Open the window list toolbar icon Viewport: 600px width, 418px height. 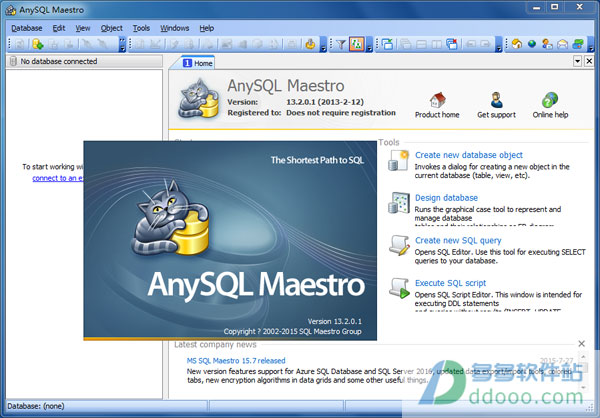(x=387, y=44)
